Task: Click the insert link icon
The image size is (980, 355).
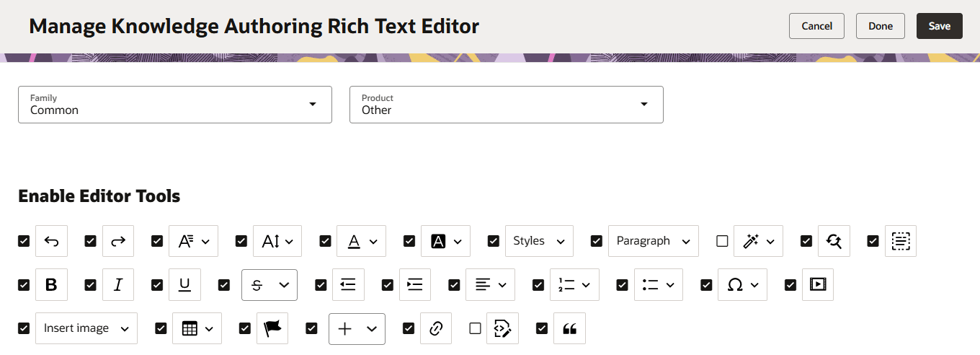Action: click(435, 328)
